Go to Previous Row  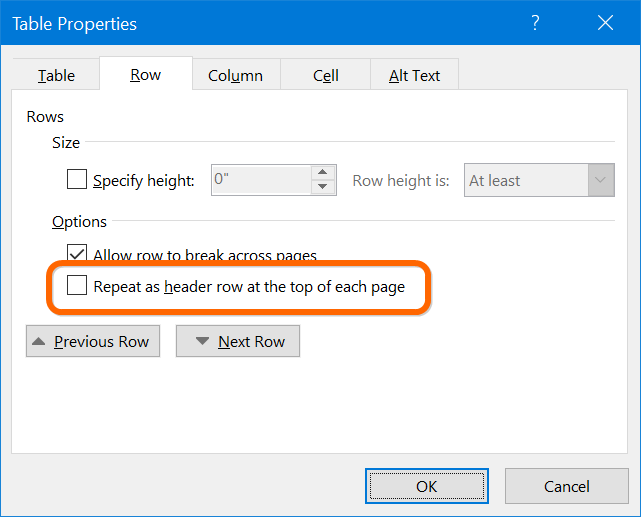tap(92, 341)
